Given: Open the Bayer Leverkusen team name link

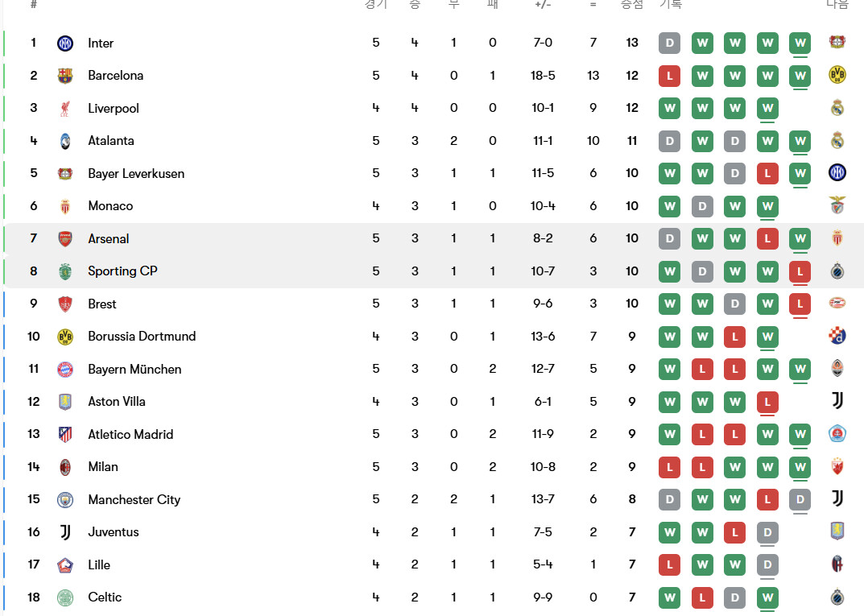Looking at the screenshot, I should click(136, 174).
